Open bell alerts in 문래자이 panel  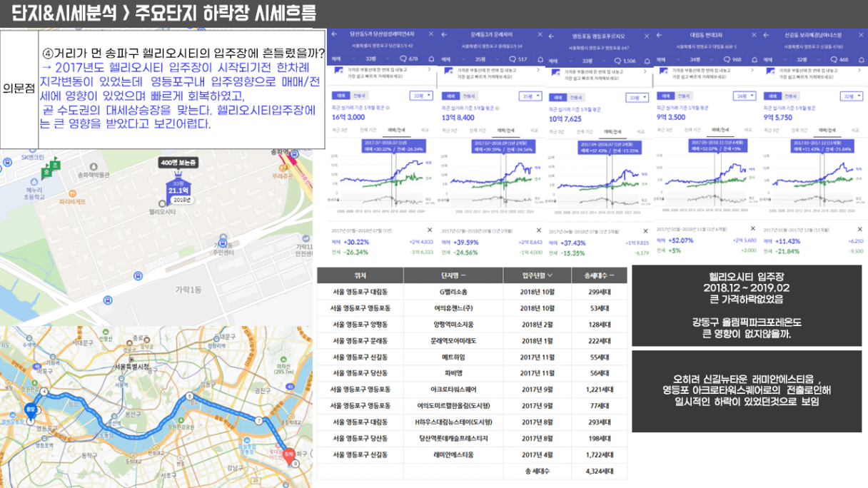(x=539, y=59)
